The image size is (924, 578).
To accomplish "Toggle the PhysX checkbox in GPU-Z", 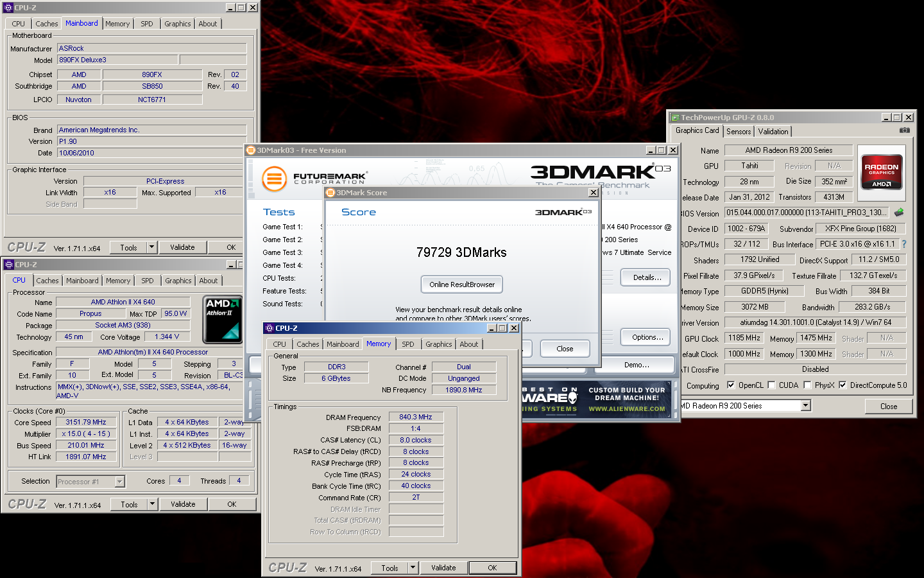I will pyautogui.click(x=807, y=385).
